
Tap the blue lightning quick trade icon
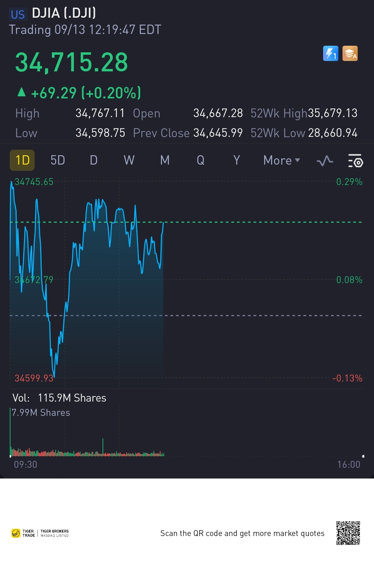(330, 54)
